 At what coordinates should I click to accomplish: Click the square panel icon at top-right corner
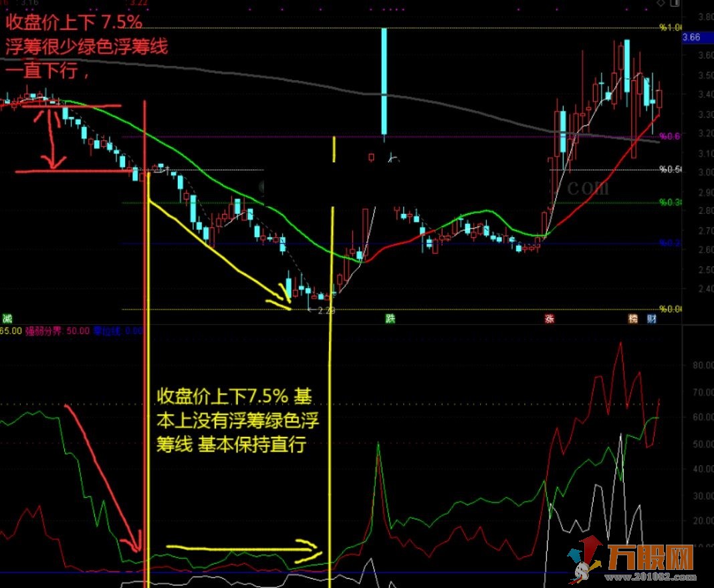click(x=675, y=3)
